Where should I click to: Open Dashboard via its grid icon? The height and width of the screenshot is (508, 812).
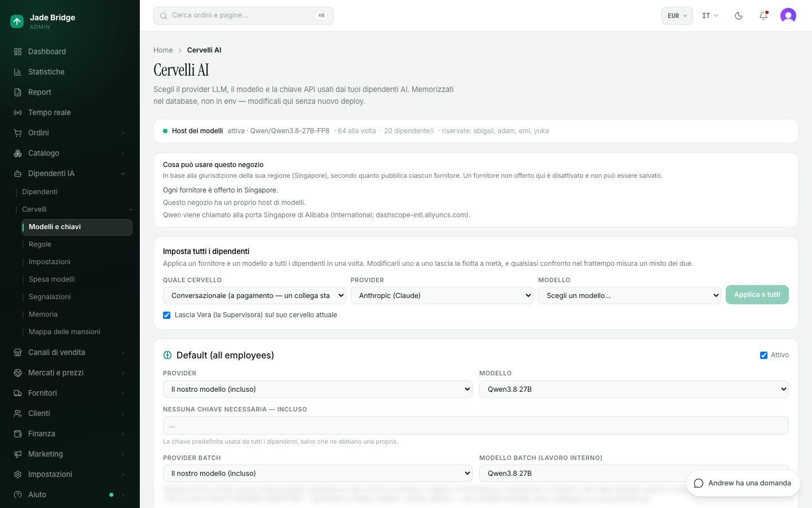click(17, 51)
